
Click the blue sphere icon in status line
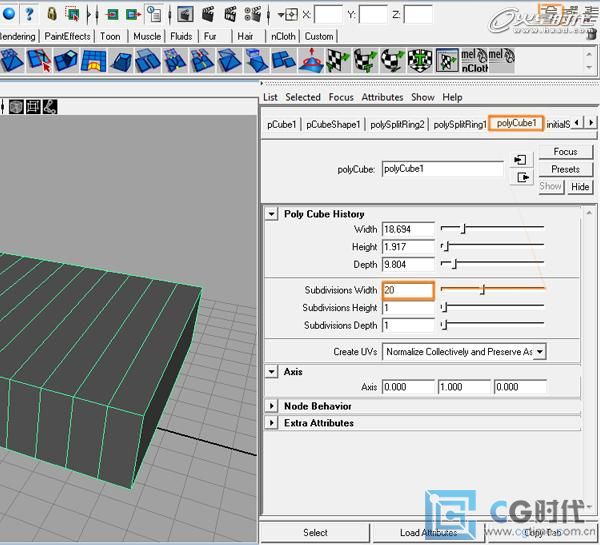[8, 14]
